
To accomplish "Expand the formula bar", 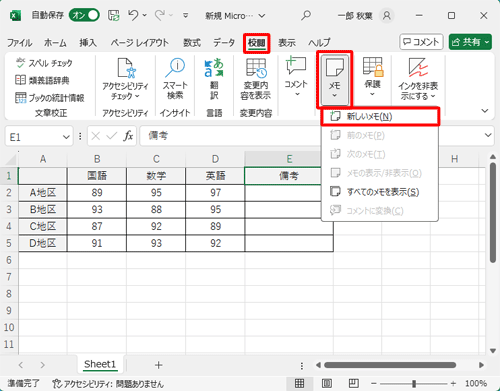I will [488, 135].
